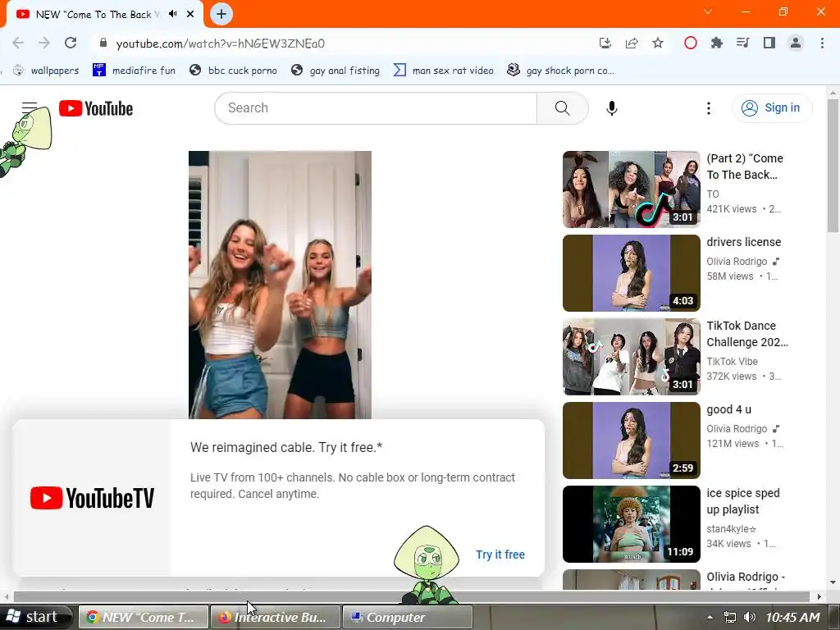Click the 10:45 AM taskbar clock
The width and height of the screenshot is (840, 630).
tap(792, 617)
